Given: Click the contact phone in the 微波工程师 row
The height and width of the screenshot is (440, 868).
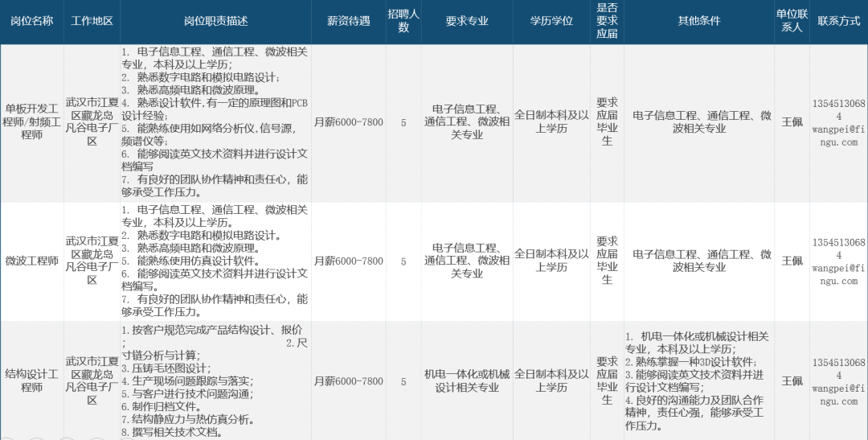Looking at the screenshot, I should pos(839,248).
